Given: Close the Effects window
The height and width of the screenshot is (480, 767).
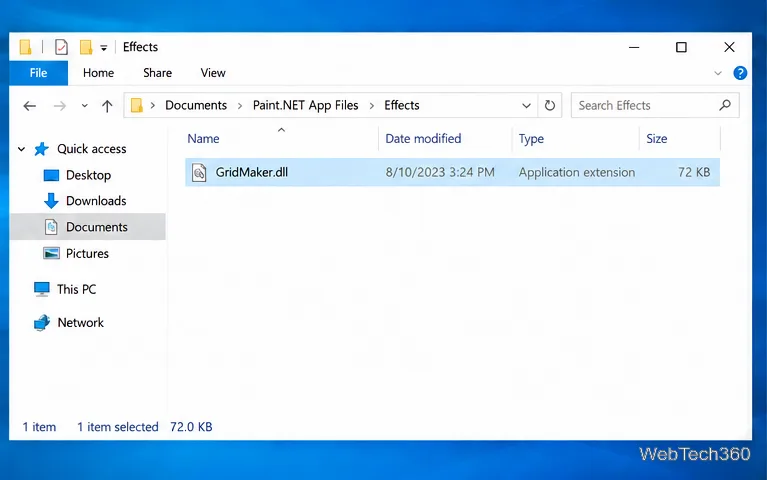Looking at the screenshot, I should pyautogui.click(x=729, y=47).
